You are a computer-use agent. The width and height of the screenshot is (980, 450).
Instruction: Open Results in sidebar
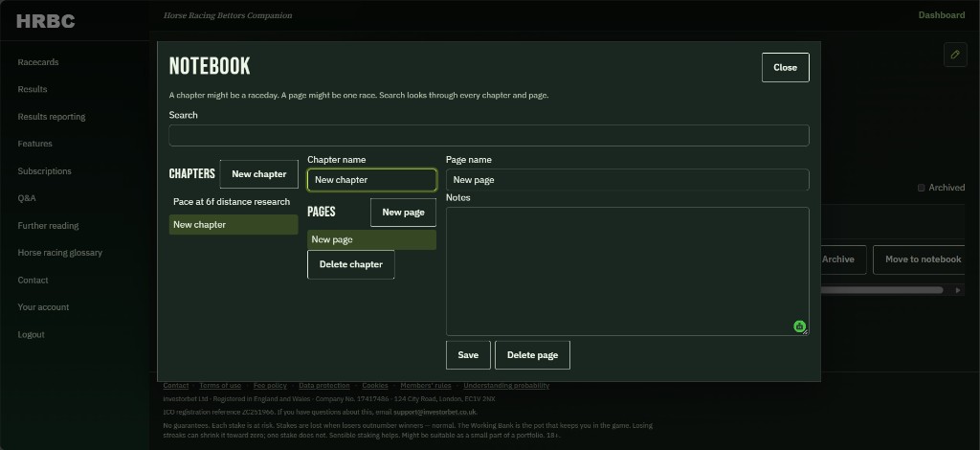pos(33,89)
